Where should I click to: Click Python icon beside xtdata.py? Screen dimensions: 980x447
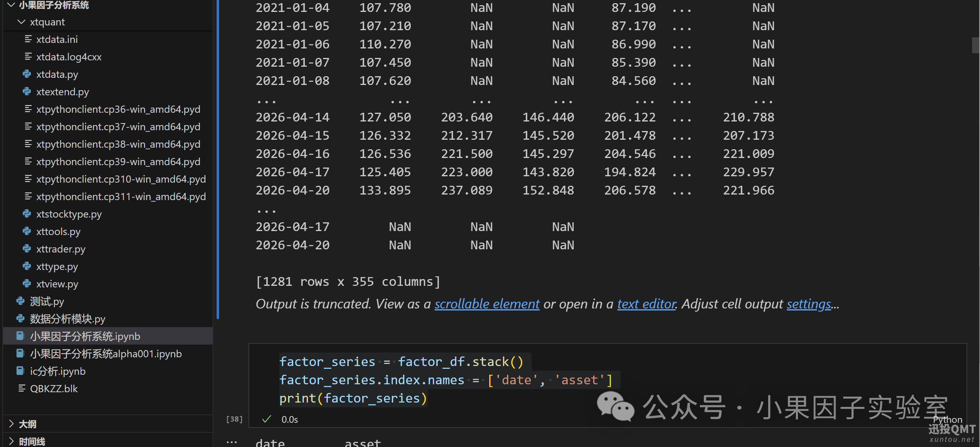[x=27, y=74]
